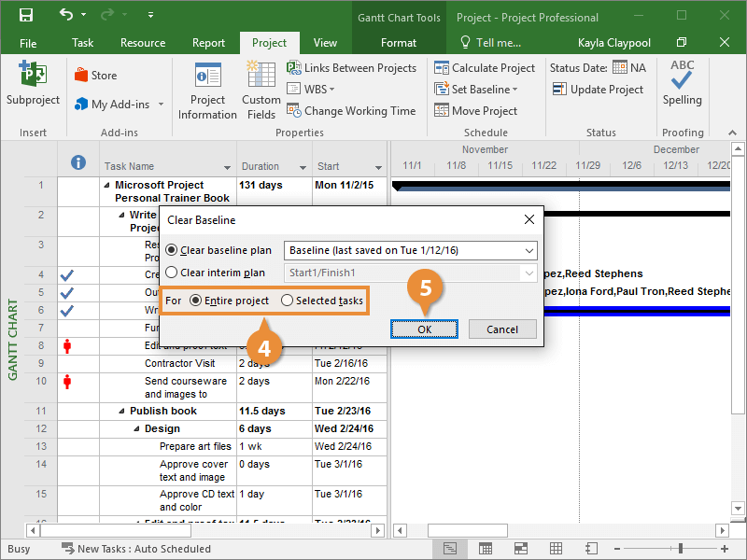This screenshot has width=747, height=560.
Task: Click the zoom slider in status bar
Action: coord(681,549)
